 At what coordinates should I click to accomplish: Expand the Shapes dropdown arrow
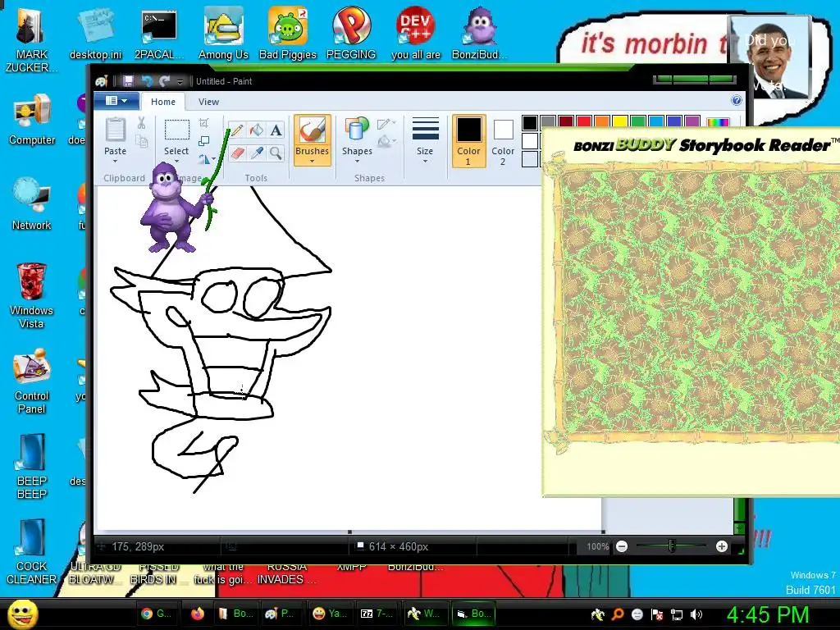click(x=357, y=161)
